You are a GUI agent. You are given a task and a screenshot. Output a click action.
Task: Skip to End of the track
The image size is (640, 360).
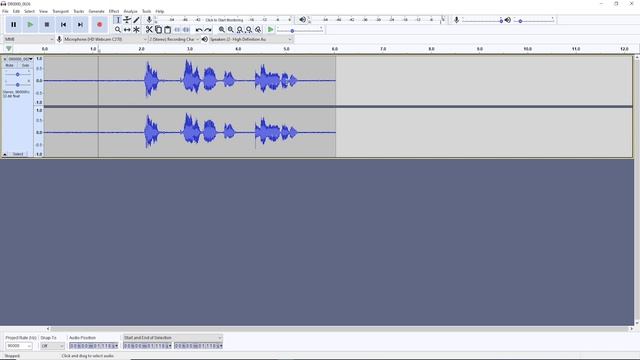[x=80, y=25]
